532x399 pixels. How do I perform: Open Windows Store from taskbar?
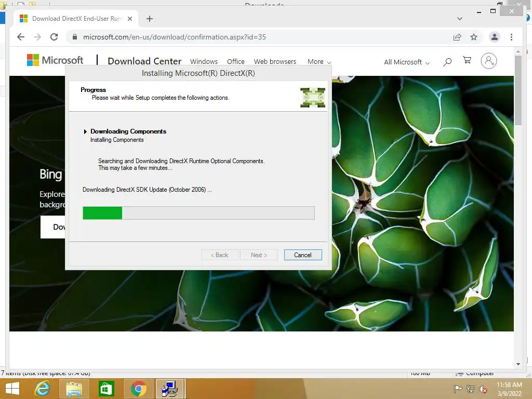point(106,389)
